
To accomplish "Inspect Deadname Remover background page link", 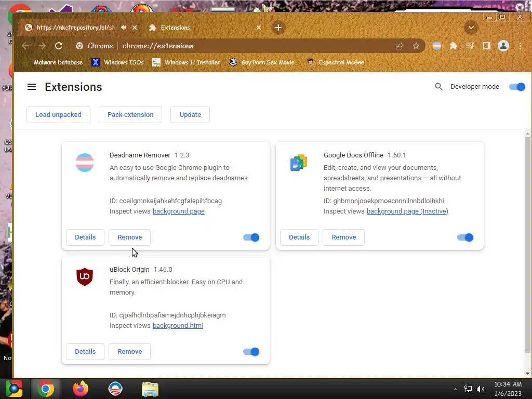I will 179,211.
